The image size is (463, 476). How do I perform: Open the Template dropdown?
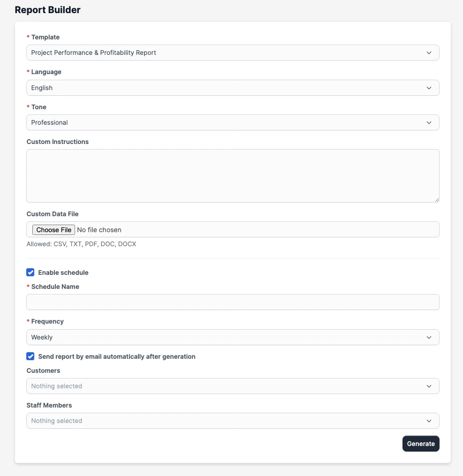pyautogui.click(x=233, y=53)
